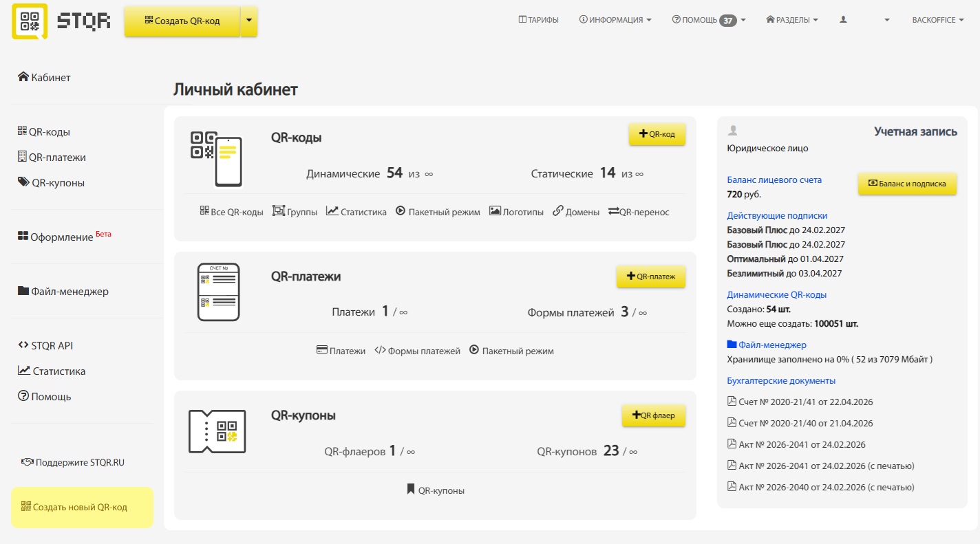
Task: Open Акт № 2026-2041 without печать
Action: pyautogui.click(x=796, y=444)
